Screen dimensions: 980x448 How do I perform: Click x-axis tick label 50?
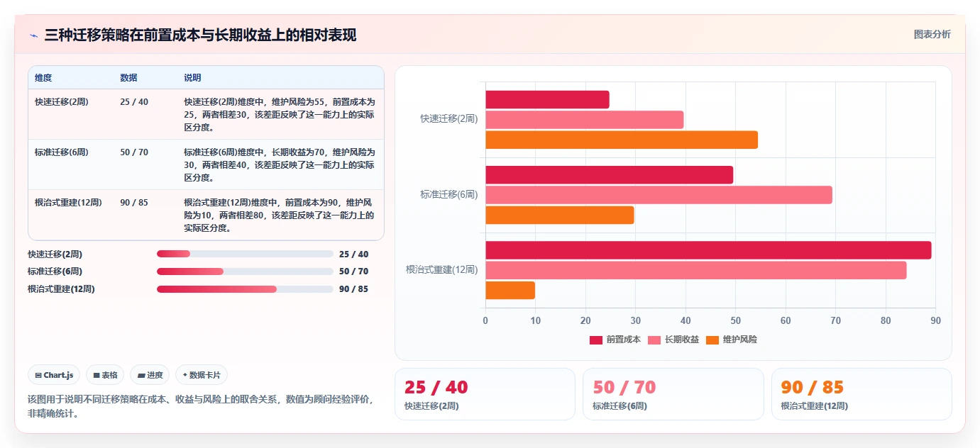tap(735, 320)
